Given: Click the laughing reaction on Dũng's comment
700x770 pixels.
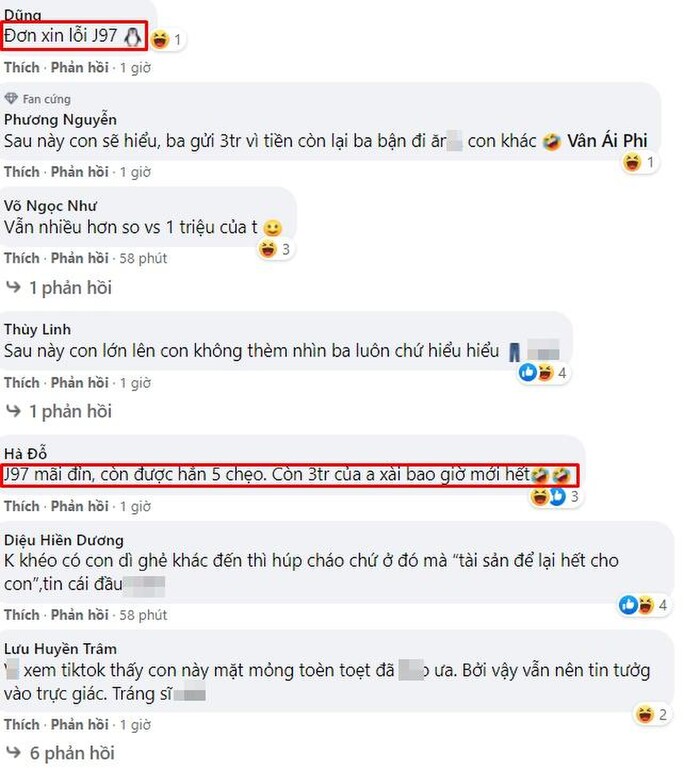Looking at the screenshot, I should pos(160,39).
